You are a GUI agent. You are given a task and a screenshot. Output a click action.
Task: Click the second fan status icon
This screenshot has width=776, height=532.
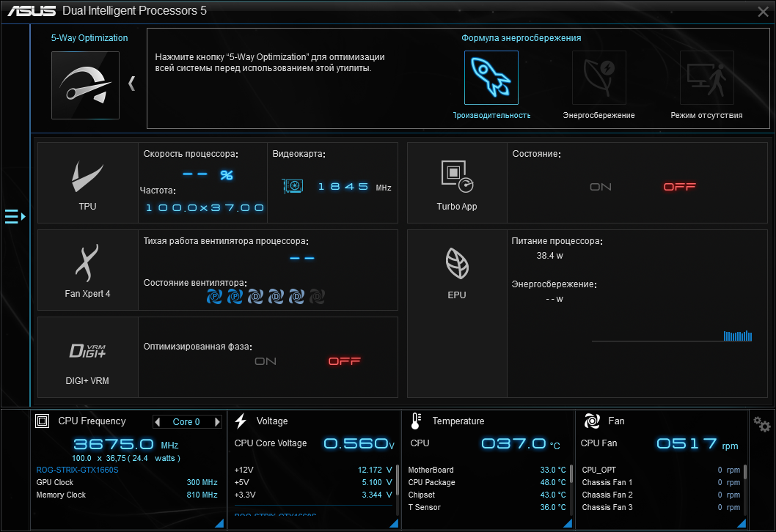[235, 296]
